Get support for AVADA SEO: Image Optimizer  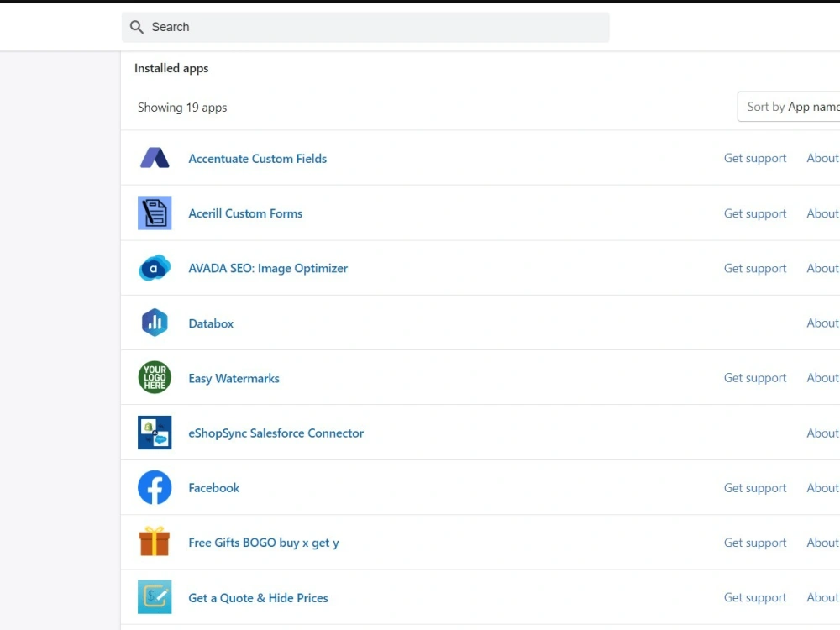click(x=755, y=268)
